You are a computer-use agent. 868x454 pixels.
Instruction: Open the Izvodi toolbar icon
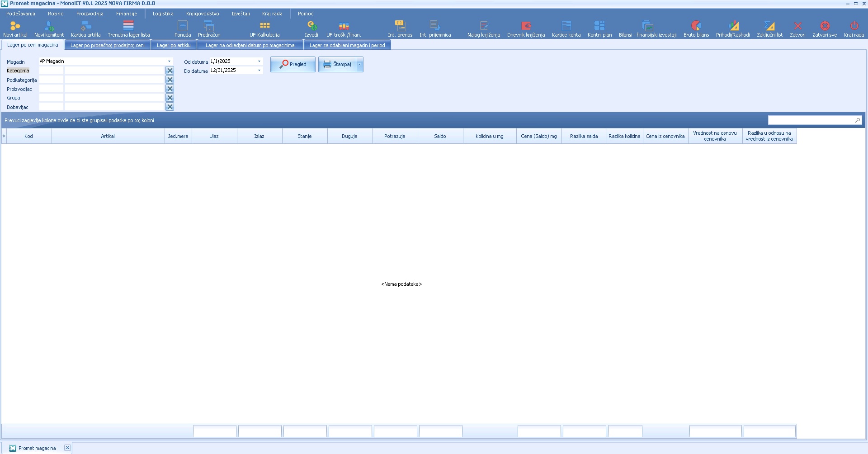pyautogui.click(x=311, y=29)
